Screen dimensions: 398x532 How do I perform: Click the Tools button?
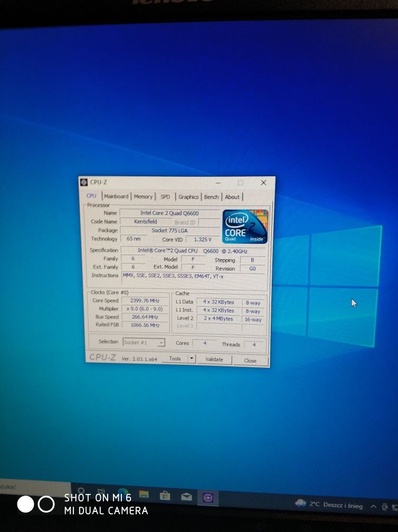point(175,358)
